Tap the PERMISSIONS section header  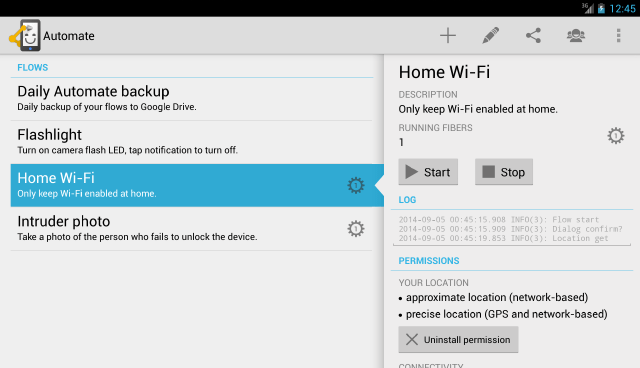[x=429, y=261]
